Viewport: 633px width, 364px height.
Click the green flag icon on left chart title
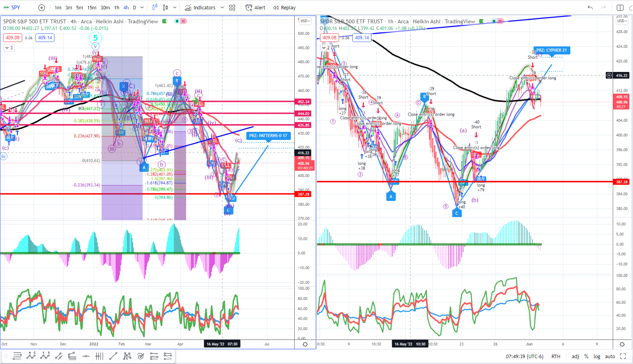coord(164,21)
